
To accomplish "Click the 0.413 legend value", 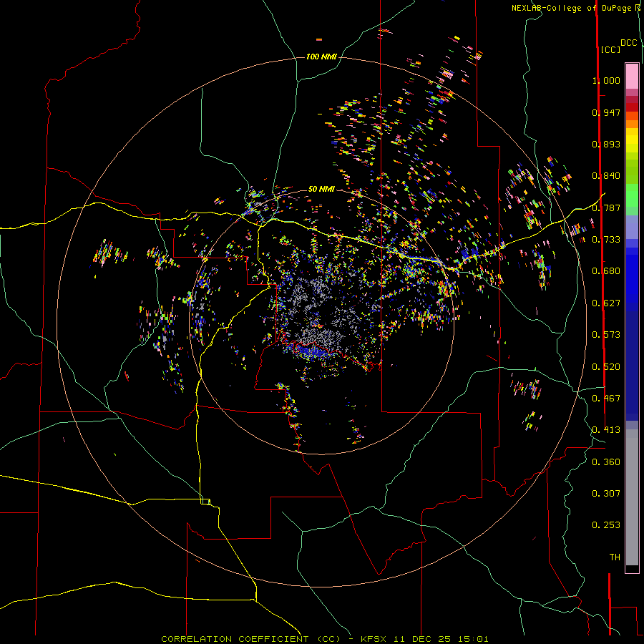I will [606, 430].
